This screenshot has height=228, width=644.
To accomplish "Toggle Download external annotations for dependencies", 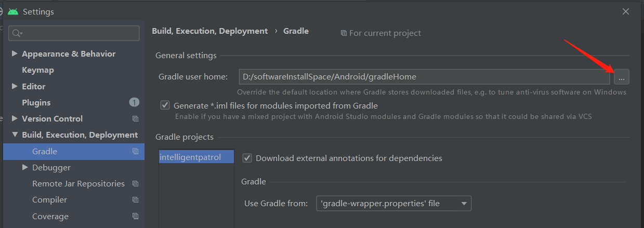I will point(247,158).
